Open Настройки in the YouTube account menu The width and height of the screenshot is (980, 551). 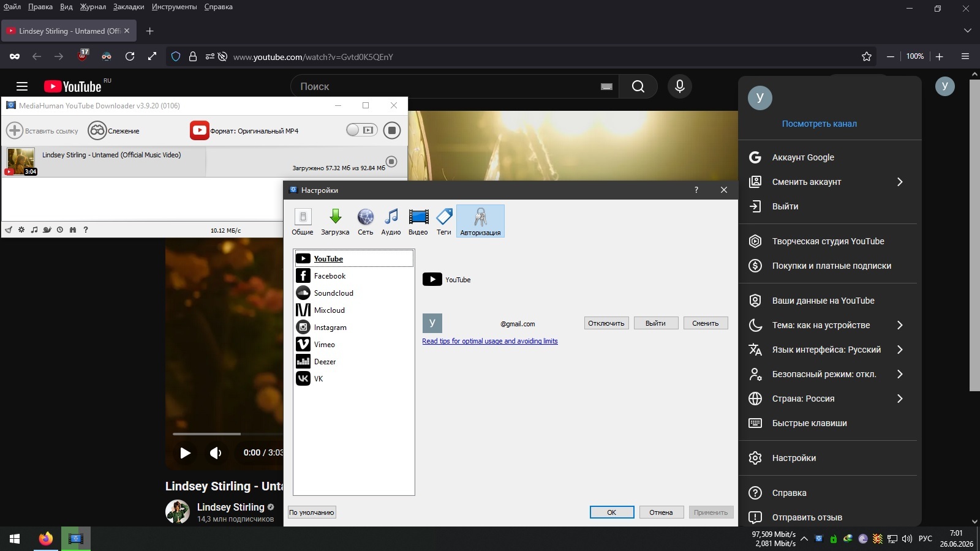click(x=827, y=458)
